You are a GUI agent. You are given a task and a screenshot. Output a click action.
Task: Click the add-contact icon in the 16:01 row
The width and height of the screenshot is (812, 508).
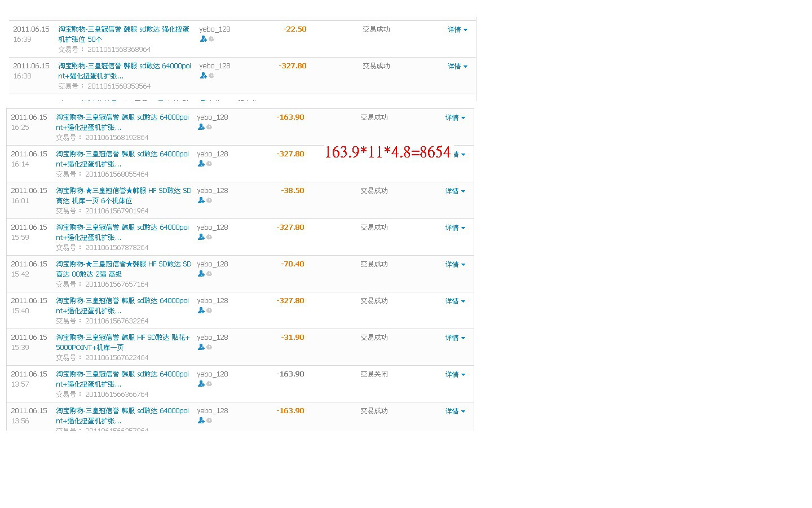pos(201,200)
